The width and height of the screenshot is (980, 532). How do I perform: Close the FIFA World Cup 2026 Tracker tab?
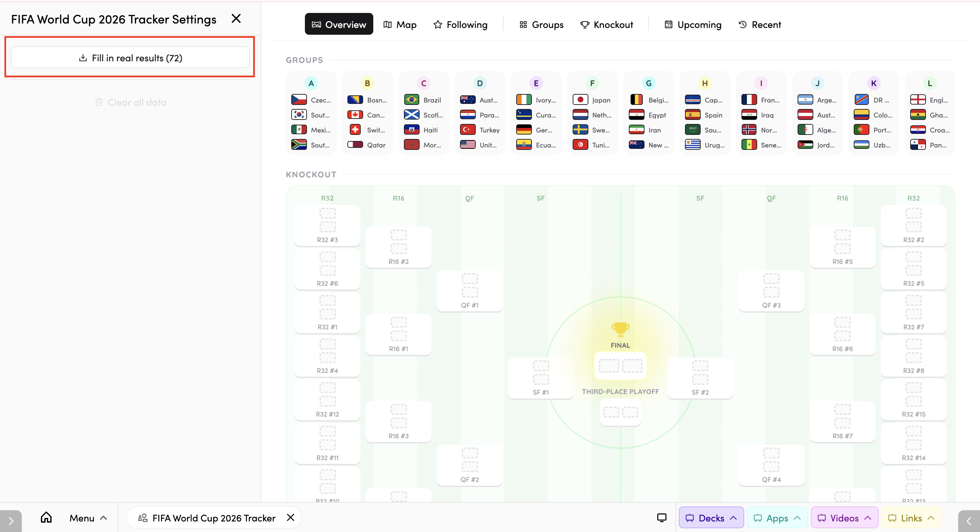[x=291, y=518]
